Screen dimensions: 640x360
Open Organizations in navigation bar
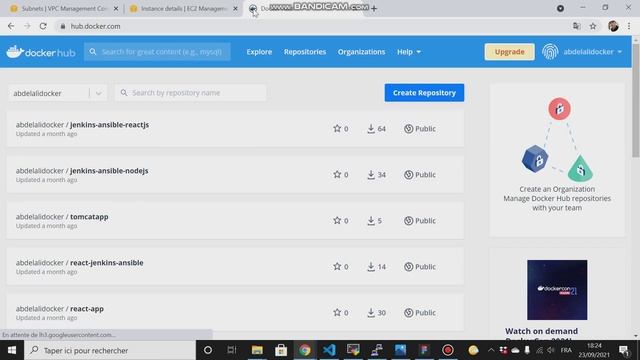tap(361, 52)
